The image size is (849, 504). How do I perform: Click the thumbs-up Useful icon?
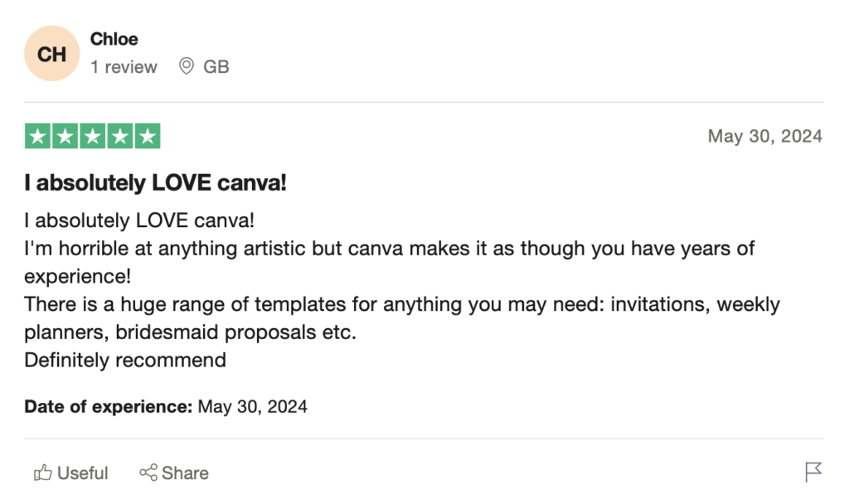coord(42,473)
